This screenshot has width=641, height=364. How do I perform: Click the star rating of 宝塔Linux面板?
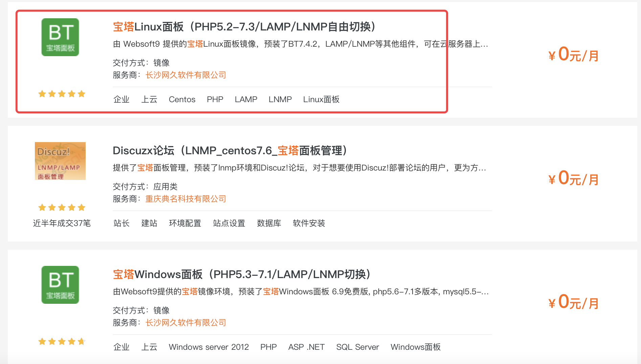coord(62,94)
